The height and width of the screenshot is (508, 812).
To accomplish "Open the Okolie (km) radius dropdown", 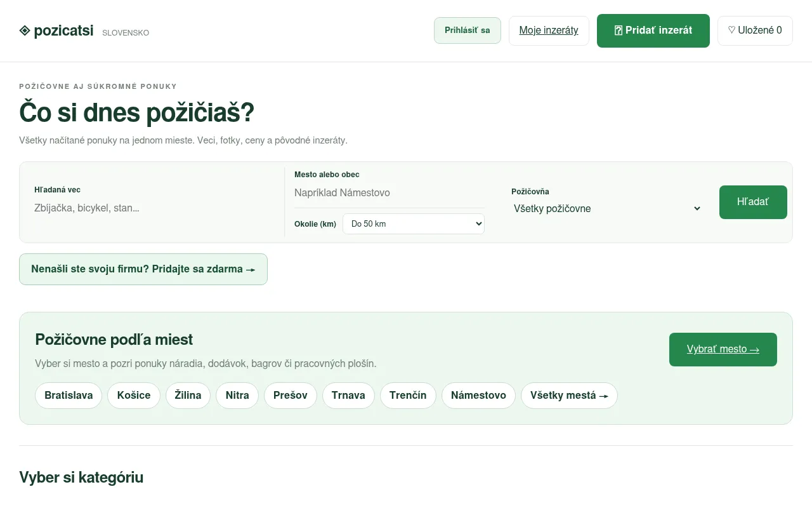I will pos(414,224).
